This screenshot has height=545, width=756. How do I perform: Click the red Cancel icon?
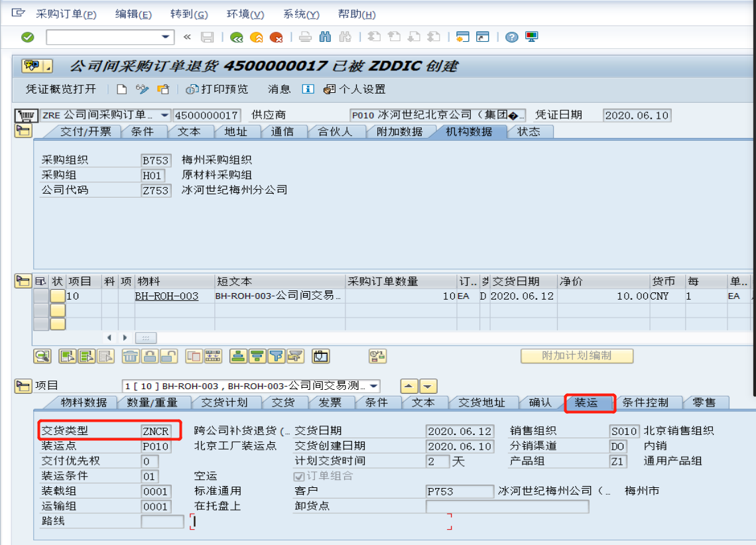click(277, 37)
